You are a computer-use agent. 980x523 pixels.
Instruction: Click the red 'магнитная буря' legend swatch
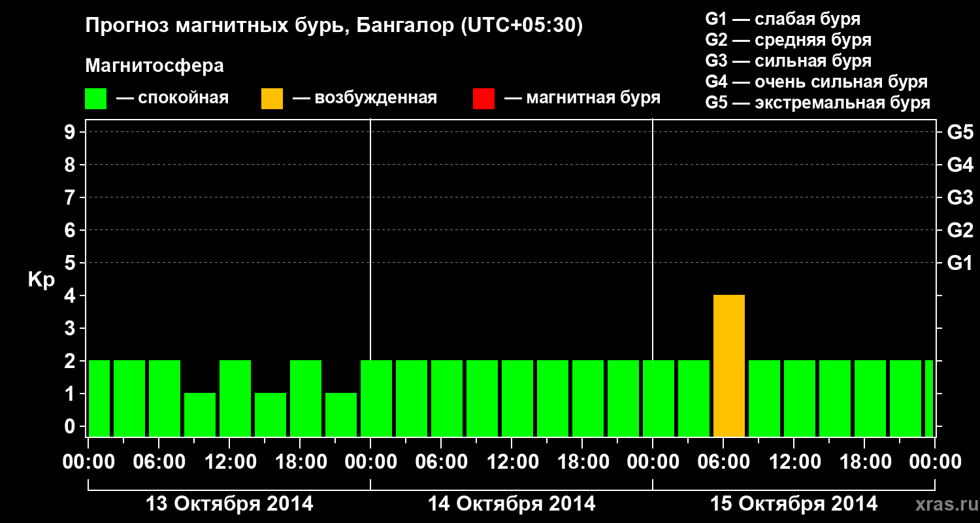coord(483,98)
